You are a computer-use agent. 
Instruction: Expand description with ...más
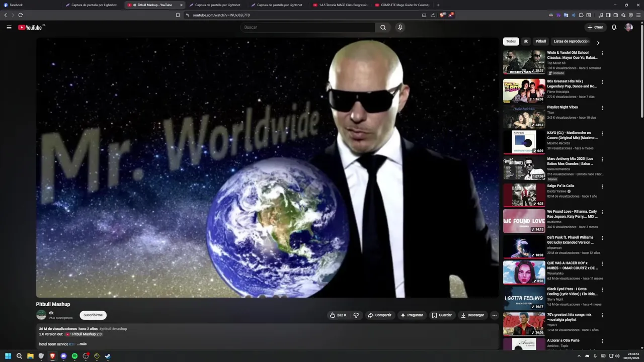(x=82, y=344)
